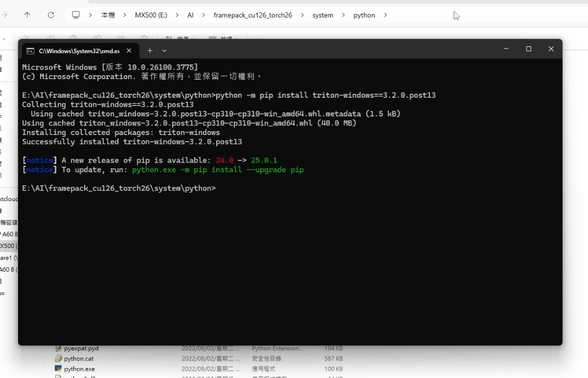Click the cached whl (40.0 MB) line
Screen dimensions: 588x378
[x=189, y=123]
